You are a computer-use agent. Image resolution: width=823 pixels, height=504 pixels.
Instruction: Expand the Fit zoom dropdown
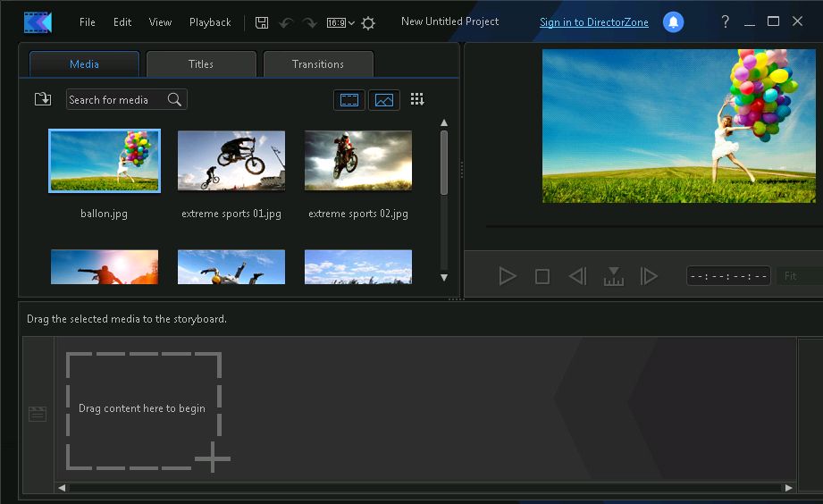tap(799, 276)
